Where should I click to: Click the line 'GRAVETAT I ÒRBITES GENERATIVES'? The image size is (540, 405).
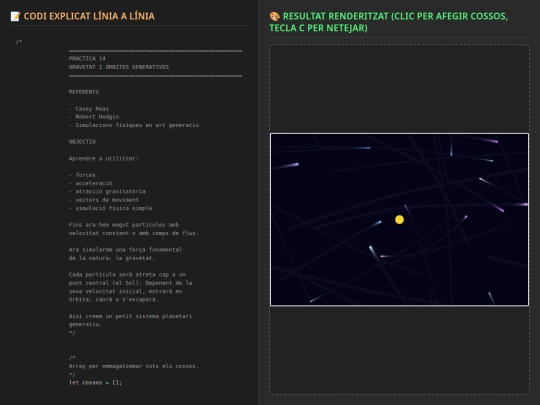(x=119, y=67)
